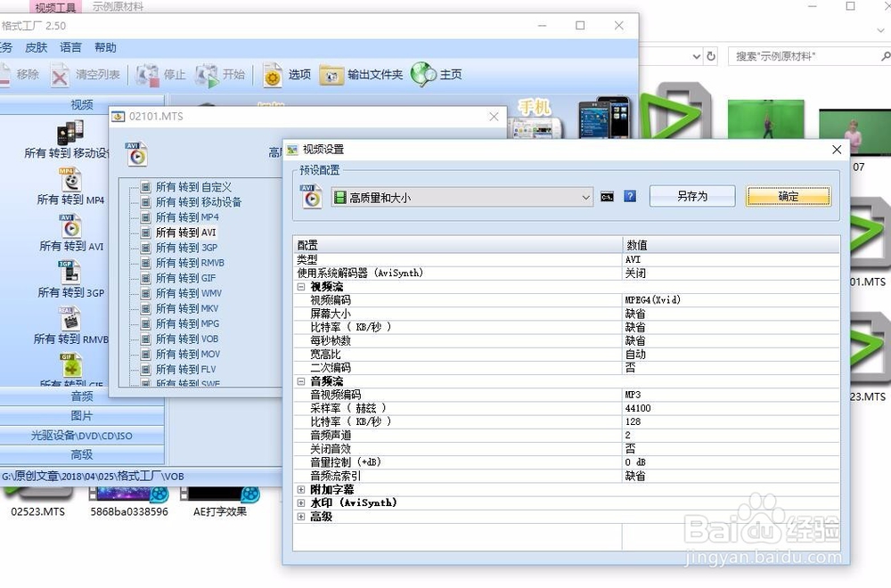This screenshot has width=891, height=588.
Task: Select 所有 转到 移动设备 icon in sidebar
Action: [69, 133]
